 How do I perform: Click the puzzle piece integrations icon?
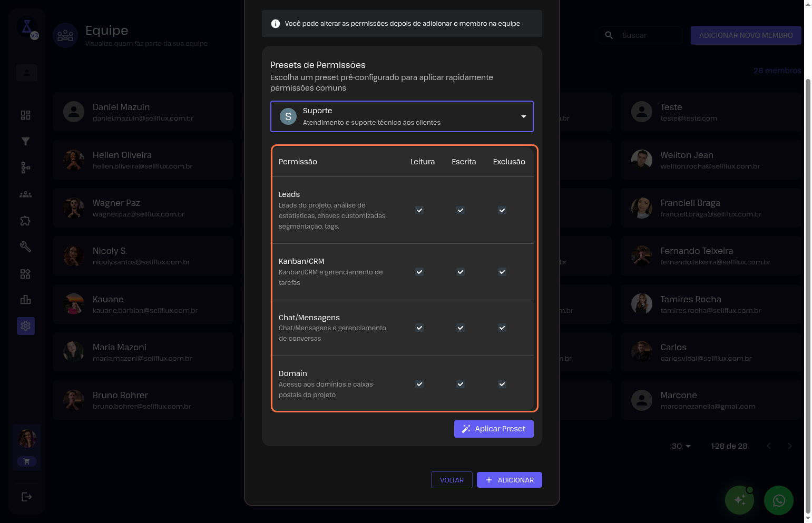pyautogui.click(x=25, y=221)
